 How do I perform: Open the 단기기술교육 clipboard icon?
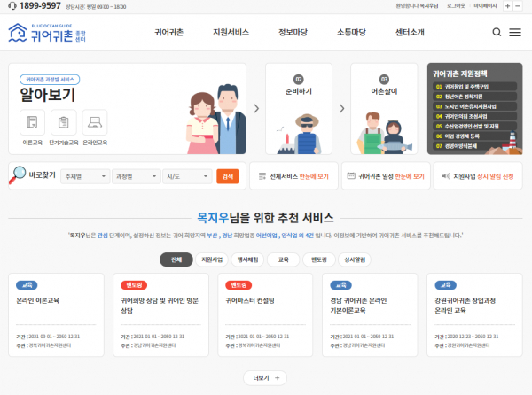click(x=64, y=122)
